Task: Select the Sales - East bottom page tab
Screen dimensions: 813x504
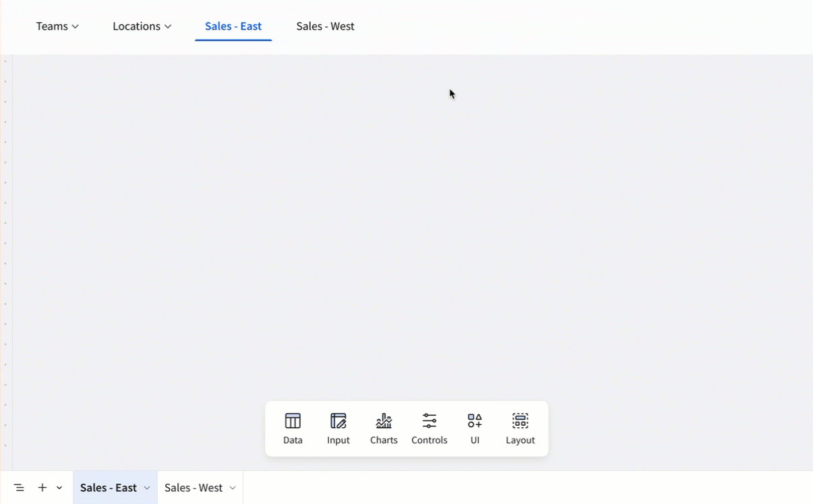Action: tap(108, 488)
